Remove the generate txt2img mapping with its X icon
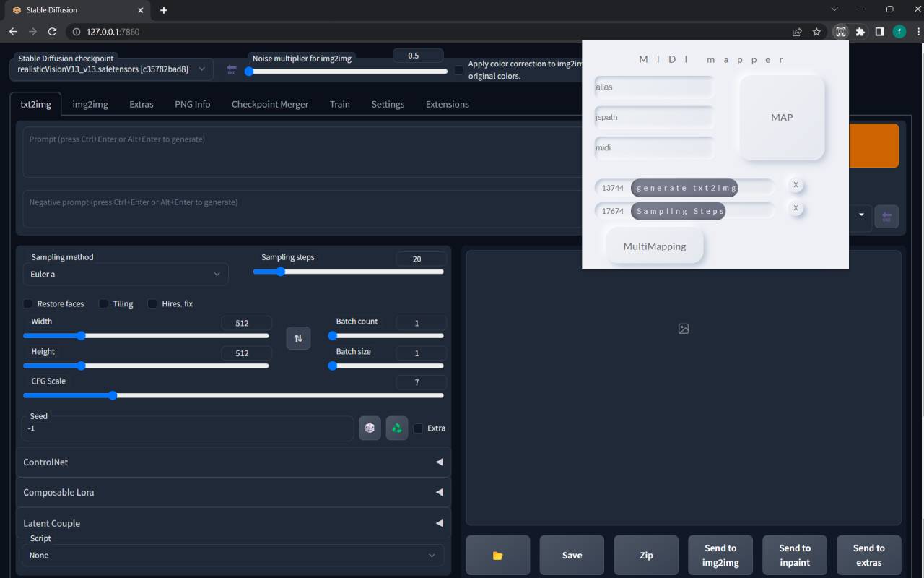The width and height of the screenshot is (924, 578). click(x=796, y=184)
